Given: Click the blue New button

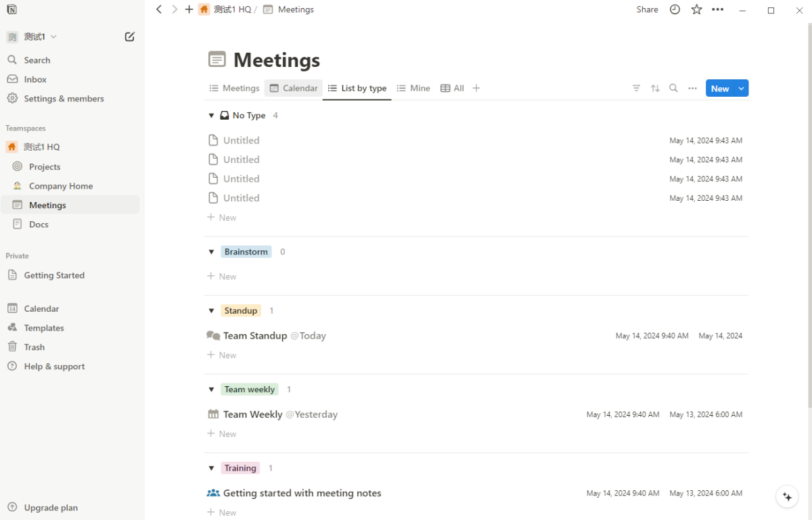Looking at the screenshot, I should click(719, 89).
